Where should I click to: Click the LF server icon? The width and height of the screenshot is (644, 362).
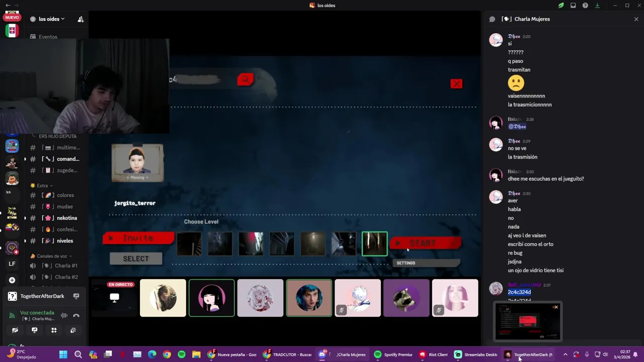tap(12, 264)
